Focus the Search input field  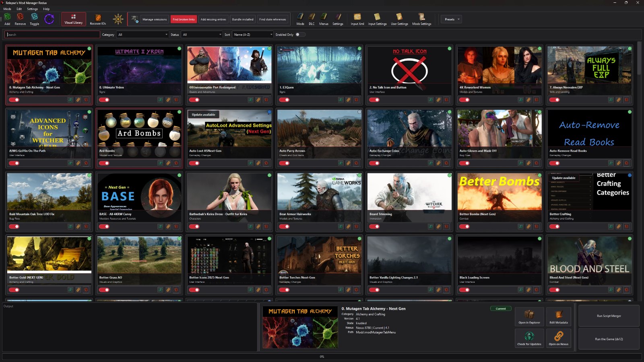tap(52, 35)
